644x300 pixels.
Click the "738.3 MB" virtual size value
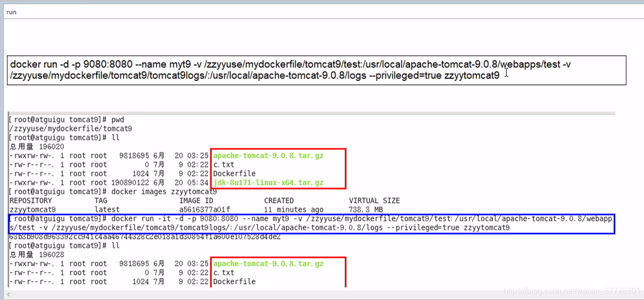pos(366,210)
